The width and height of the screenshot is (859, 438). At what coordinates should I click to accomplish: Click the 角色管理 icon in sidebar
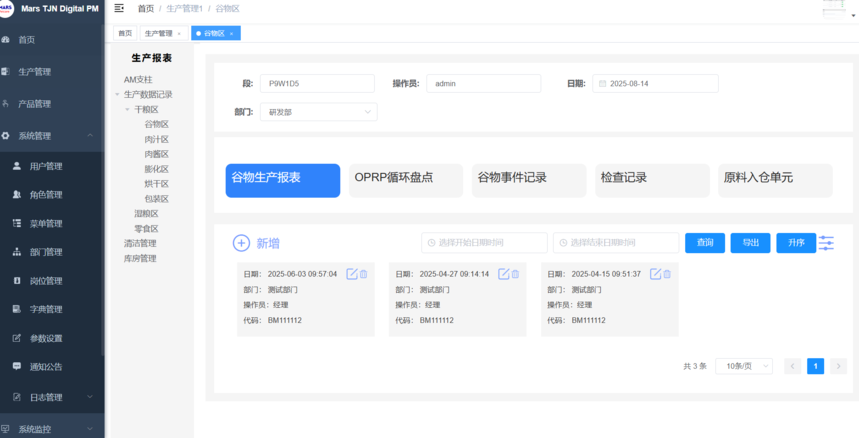coord(17,194)
